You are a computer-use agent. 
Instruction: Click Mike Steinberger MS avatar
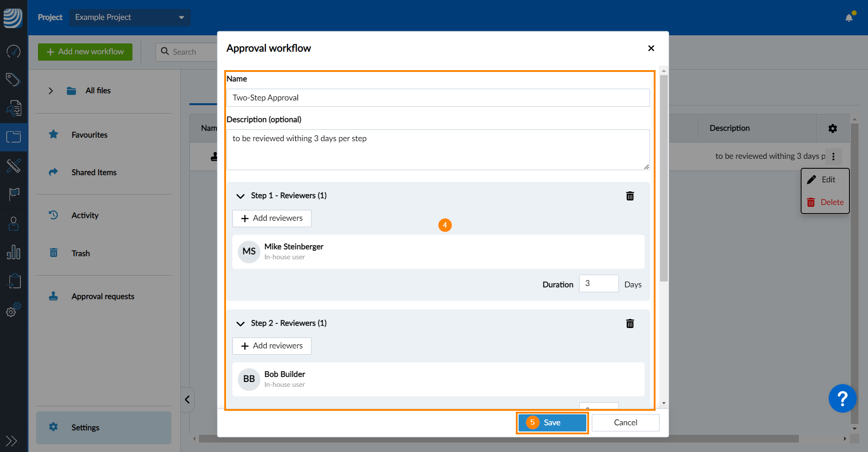tap(249, 252)
